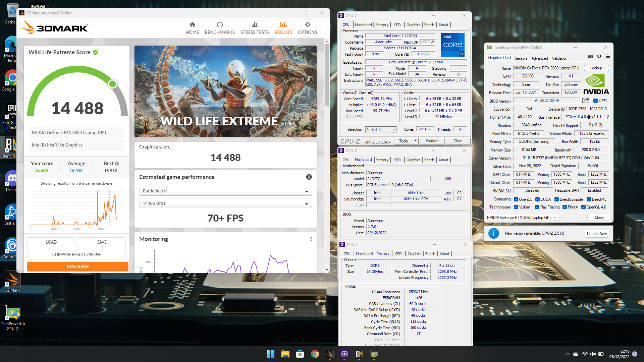Click Update Now in GPU-Z notice
Screen dimensions: 644x362
click(597, 233)
